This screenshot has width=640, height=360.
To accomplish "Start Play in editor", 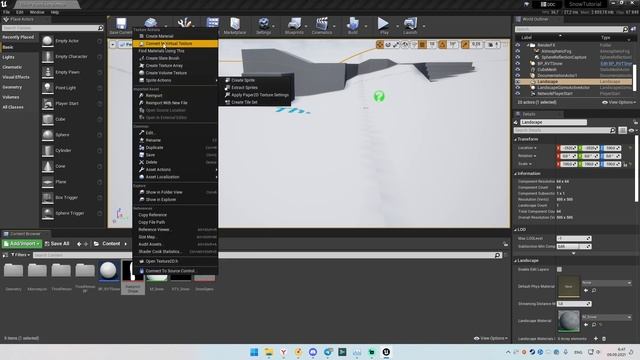I will coord(383,24).
